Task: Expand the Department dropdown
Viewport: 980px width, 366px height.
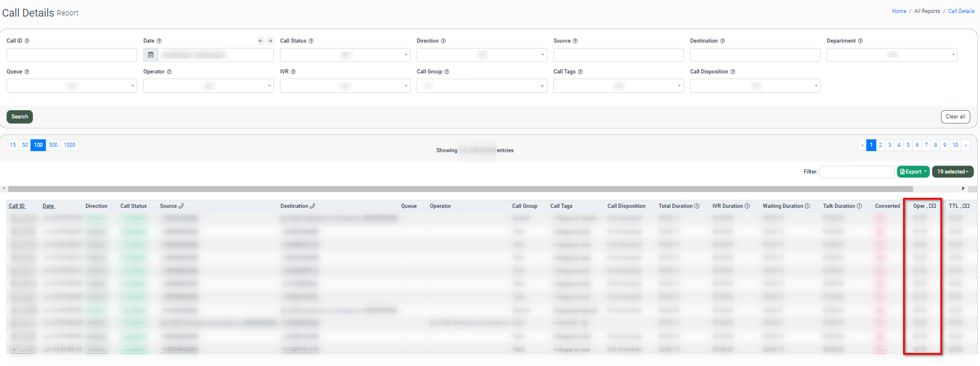Action: [891, 55]
